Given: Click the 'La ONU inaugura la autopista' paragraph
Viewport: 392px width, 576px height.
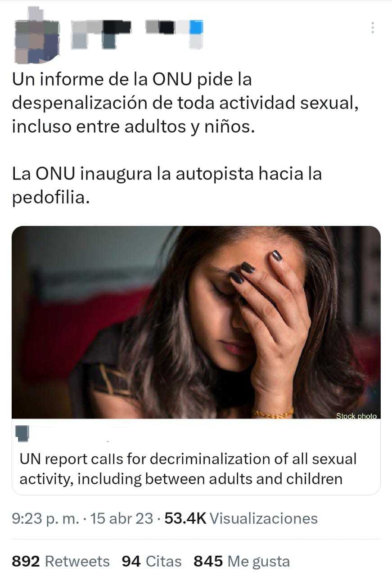Looking at the screenshot, I should tap(167, 185).
